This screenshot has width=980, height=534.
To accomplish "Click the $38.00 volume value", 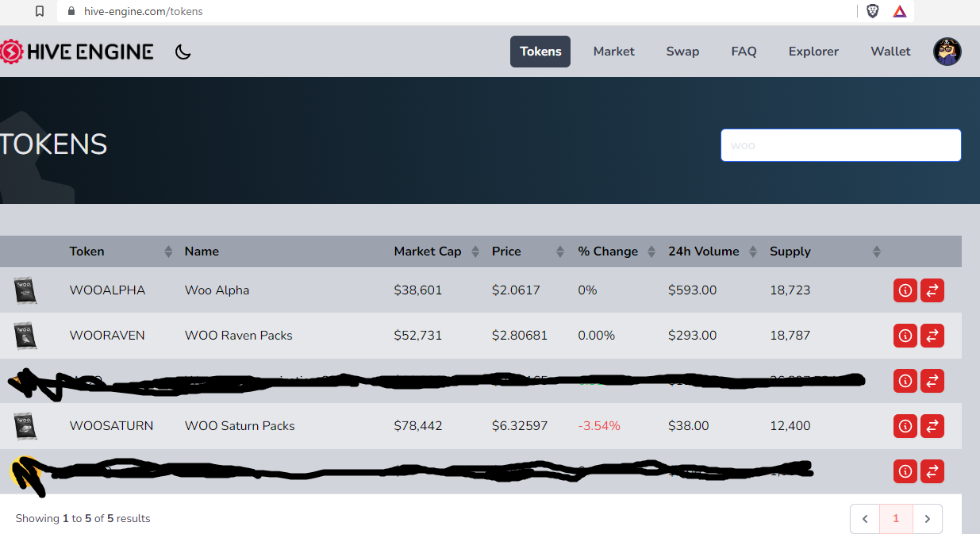I will [689, 426].
